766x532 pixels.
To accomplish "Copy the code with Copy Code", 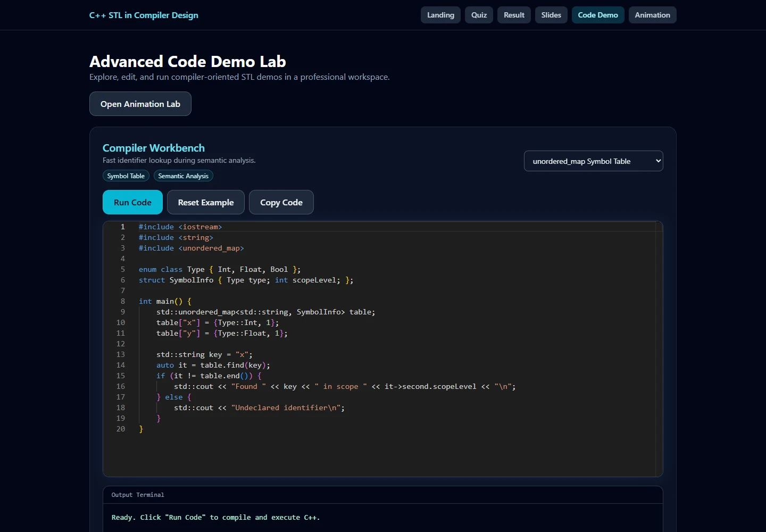I will (x=281, y=202).
